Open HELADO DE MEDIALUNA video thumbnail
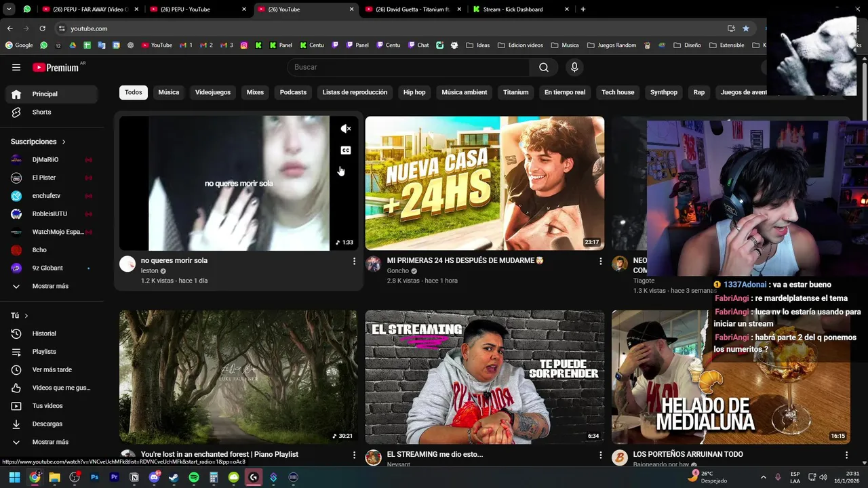The image size is (868, 488). (x=731, y=378)
